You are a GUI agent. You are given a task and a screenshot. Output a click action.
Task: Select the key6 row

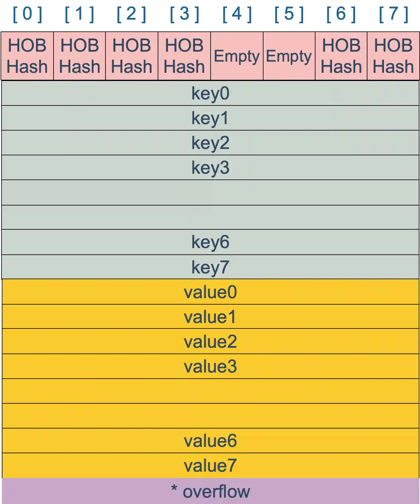tap(210, 242)
